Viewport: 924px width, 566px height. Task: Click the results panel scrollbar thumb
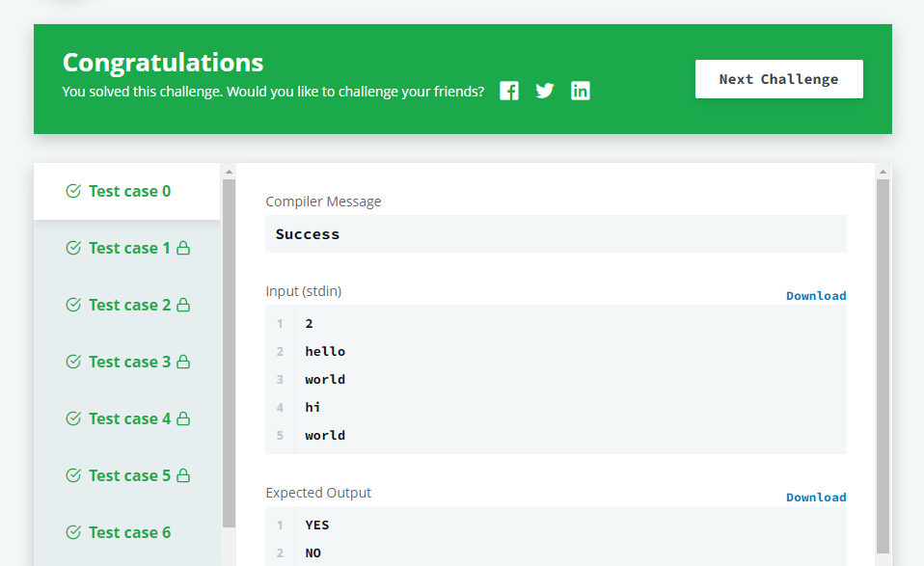click(x=883, y=366)
